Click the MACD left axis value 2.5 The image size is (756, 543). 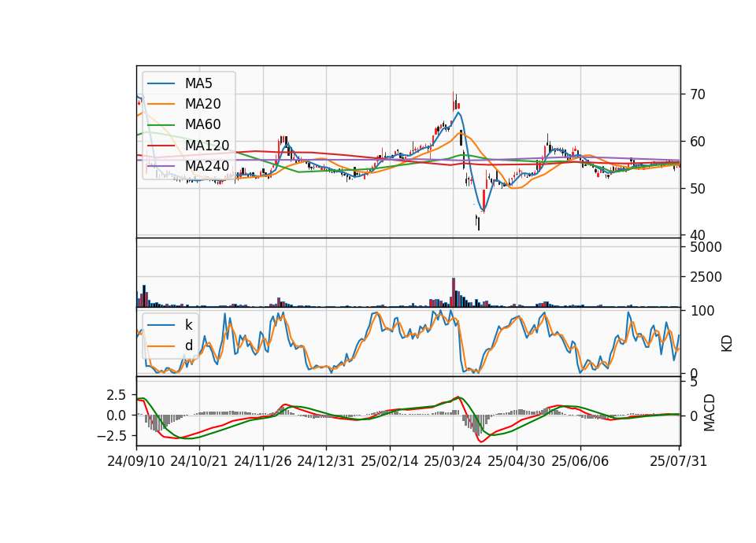click(x=117, y=395)
